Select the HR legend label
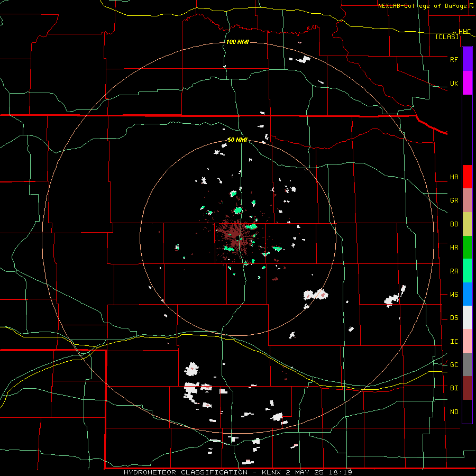The width and height of the screenshot is (476, 476). pos(454,248)
